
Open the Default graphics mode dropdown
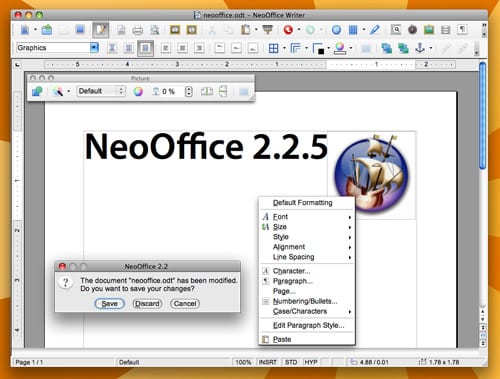pos(101,91)
